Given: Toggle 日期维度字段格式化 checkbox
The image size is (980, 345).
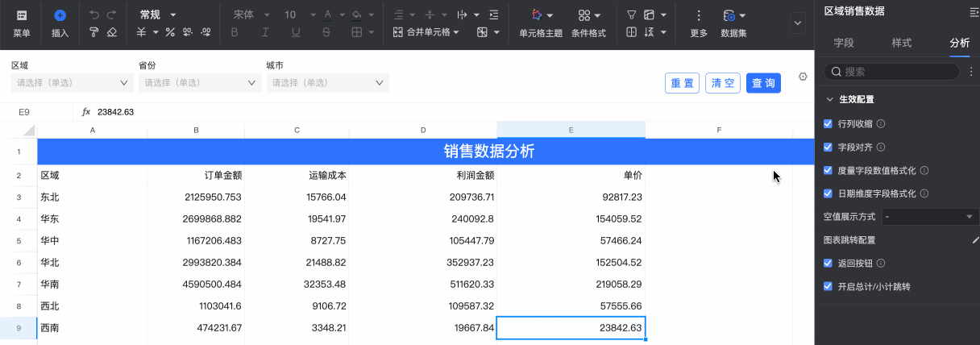Looking at the screenshot, I should coord(828,193).
